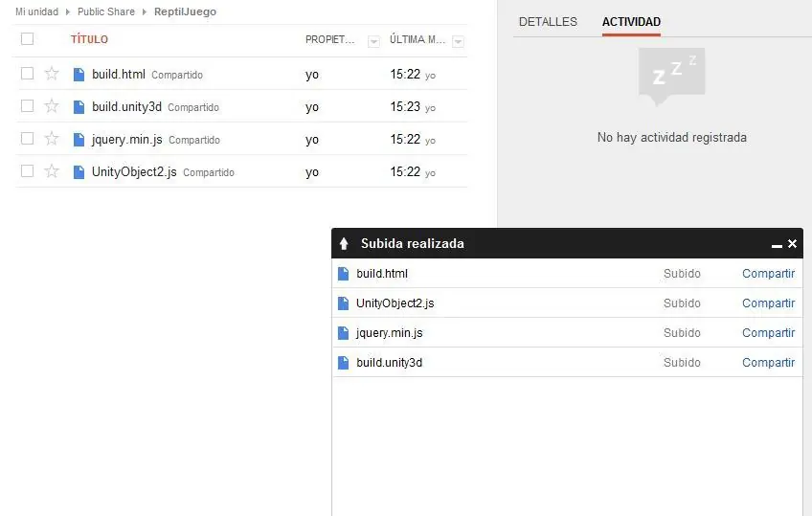Click 15:23 modified time of build.unity3d
This screenshot has height=516, width=812.
[x=405, y=106]
